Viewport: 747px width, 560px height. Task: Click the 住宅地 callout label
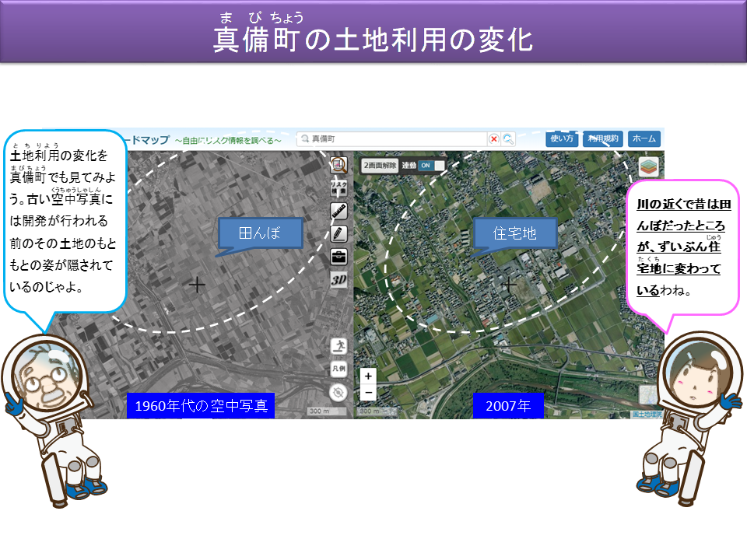tap(514, 233)
